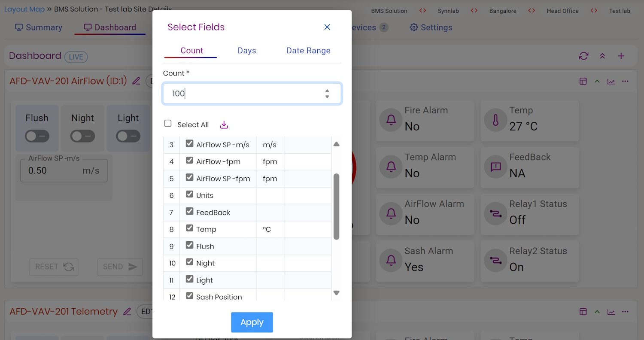Viewport: 644px width, 340px height.
Task: Click the Relay1 Status icon
Action: click(x=496, y=213)
